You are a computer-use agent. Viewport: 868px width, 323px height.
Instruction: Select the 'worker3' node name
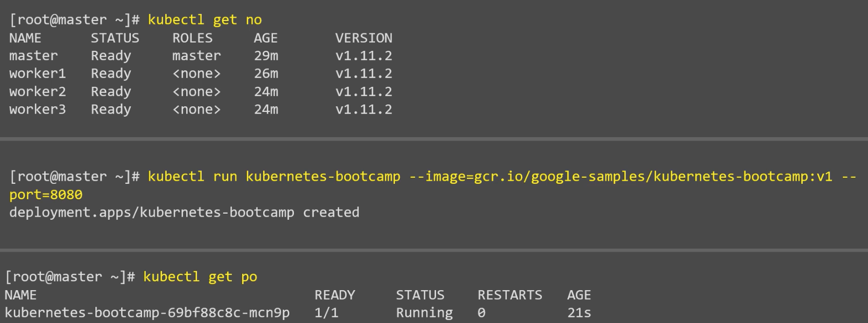click(37, 109)
